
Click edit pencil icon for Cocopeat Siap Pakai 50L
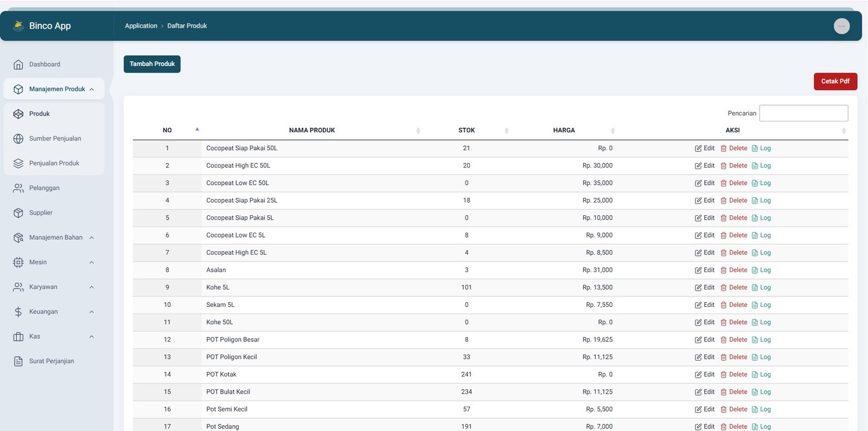[x=698, y=149]
